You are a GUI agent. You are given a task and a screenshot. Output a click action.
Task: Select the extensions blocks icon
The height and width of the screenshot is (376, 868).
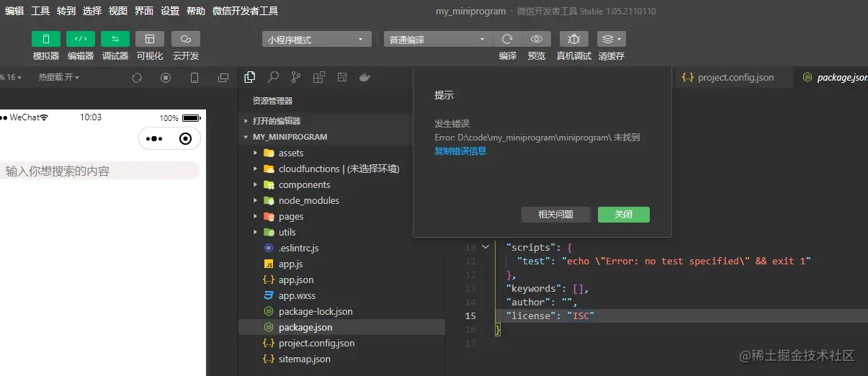319,77
